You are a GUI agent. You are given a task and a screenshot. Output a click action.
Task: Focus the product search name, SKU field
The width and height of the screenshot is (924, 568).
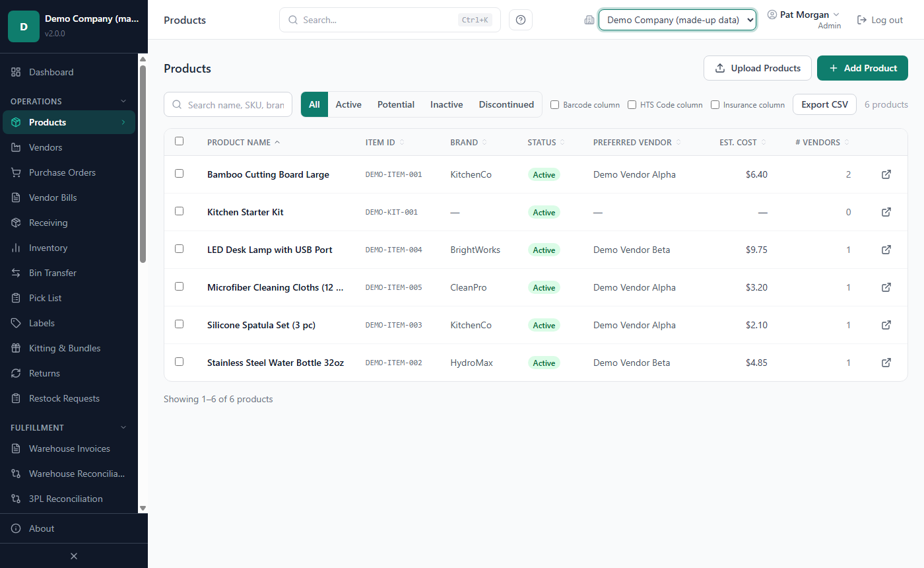coord(228,104)
